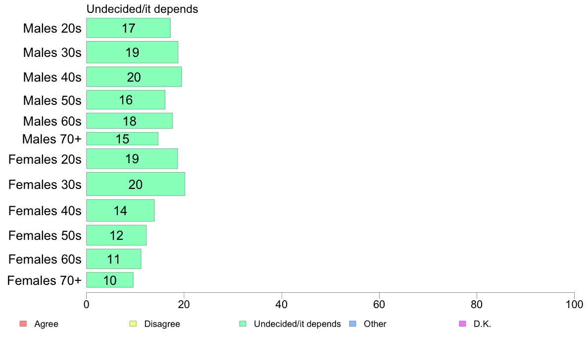This screenshot has width=588, height=364.
Task: Select the Males 70+ bar showing 15
Action: 122,138
